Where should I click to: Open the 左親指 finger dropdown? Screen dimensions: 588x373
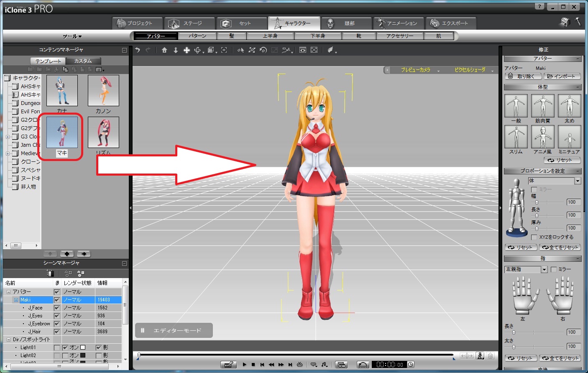(x=545, y=270)
